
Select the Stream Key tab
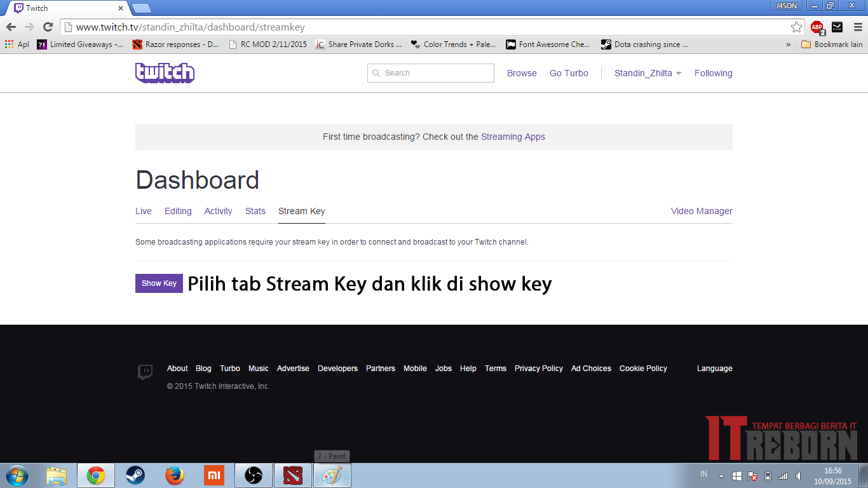point(302,211)
